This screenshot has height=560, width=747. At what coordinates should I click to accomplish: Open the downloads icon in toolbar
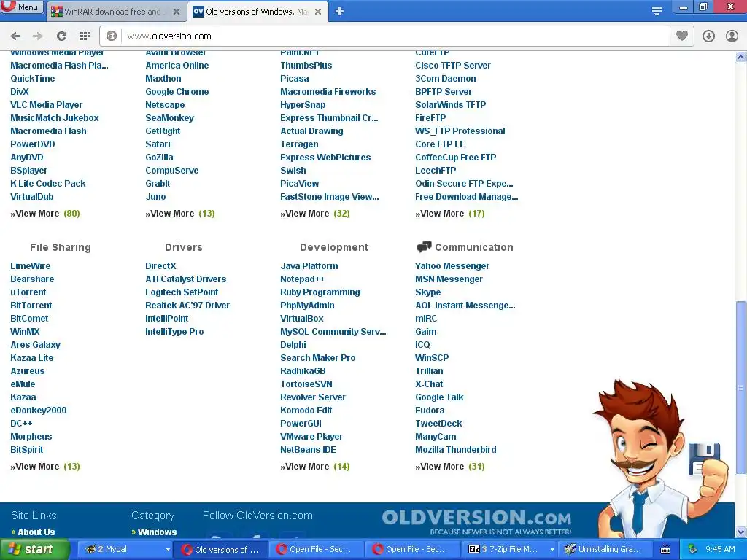708,36
